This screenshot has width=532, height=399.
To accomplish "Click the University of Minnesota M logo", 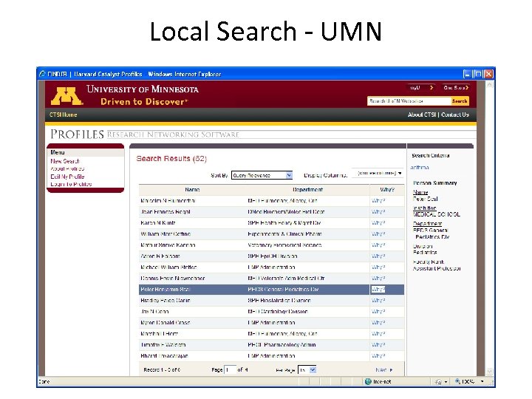I will pos(66,96).
